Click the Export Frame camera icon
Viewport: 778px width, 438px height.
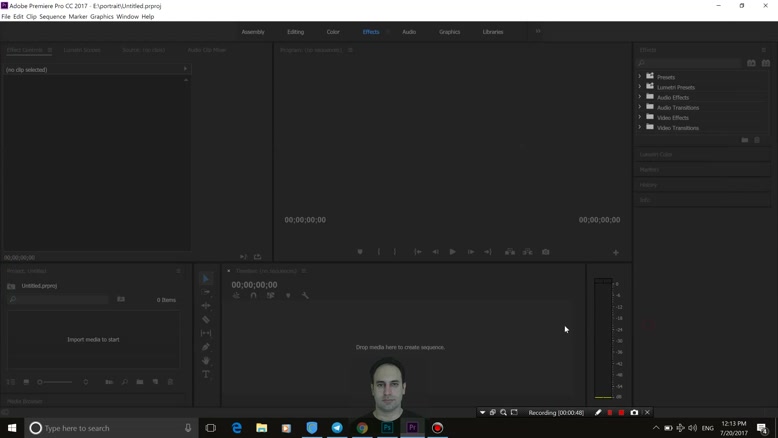pyautogui.click(x=545, y=252)
